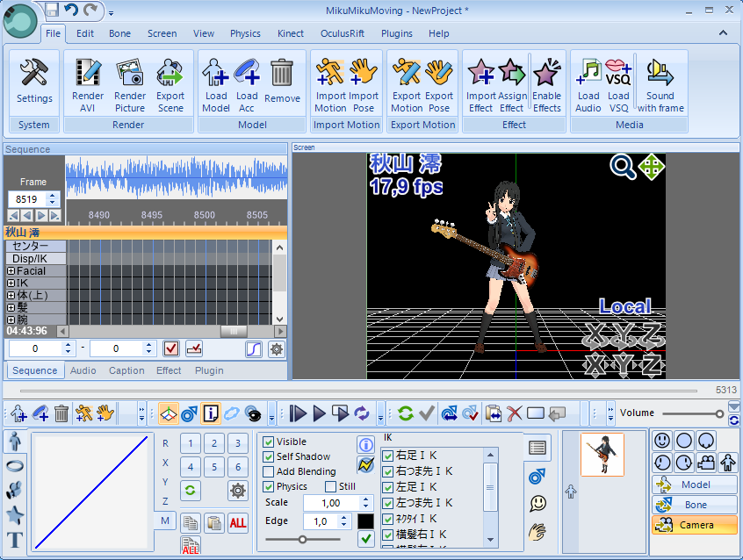Open the sequence gear settings icon
The width and height of the screenshot is (743, 560).
tap(277, 349)
